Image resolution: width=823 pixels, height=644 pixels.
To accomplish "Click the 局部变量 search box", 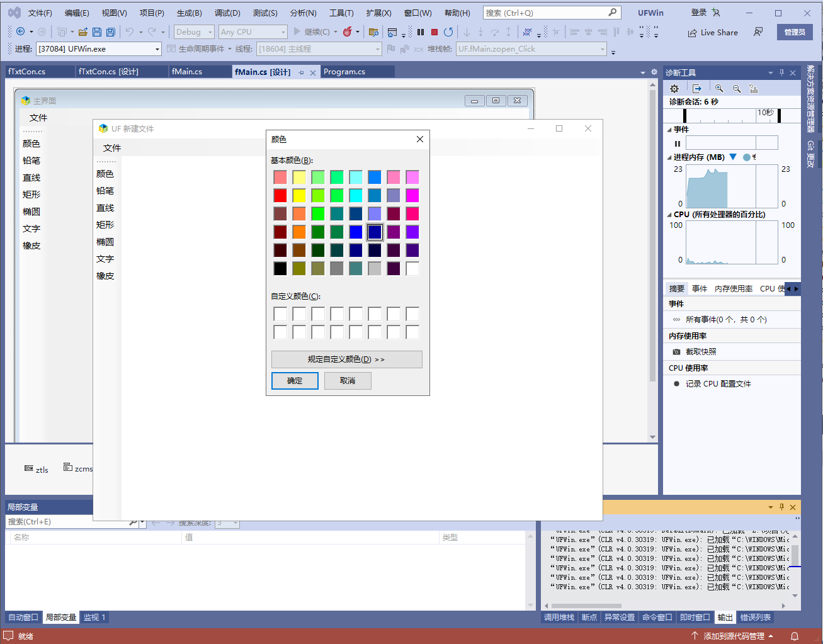I will (x=67, y=522).
